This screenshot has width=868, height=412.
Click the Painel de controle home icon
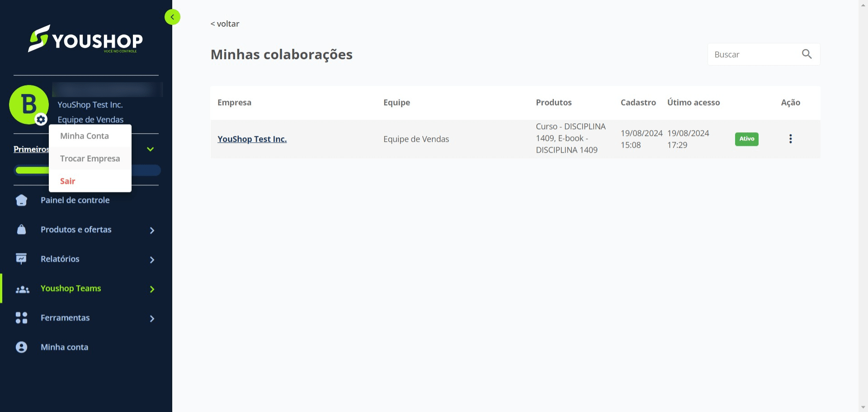(x=21, y=200)
